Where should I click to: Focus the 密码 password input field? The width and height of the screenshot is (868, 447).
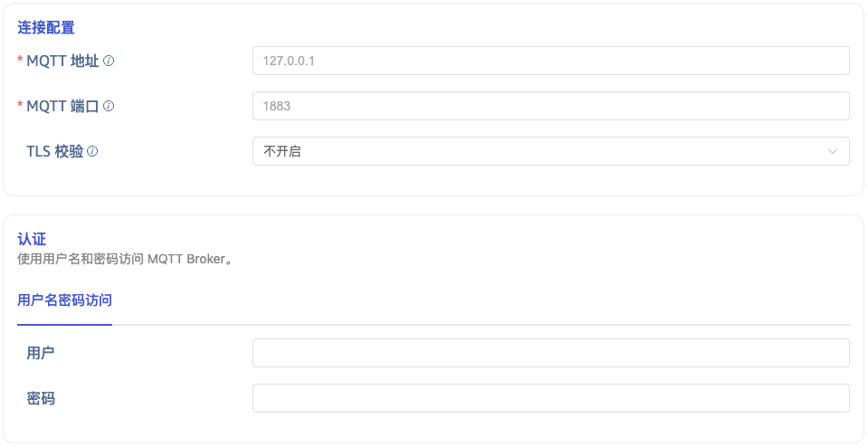550,398
